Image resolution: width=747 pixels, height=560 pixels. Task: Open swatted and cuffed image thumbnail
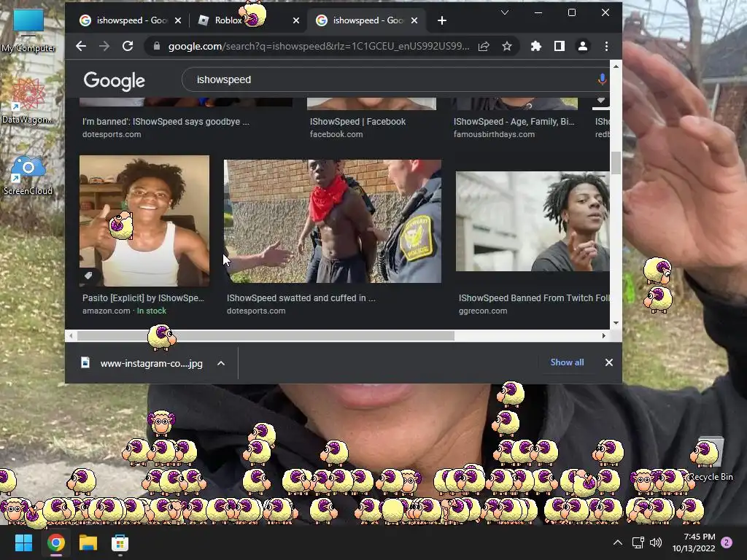click(333, 221)
